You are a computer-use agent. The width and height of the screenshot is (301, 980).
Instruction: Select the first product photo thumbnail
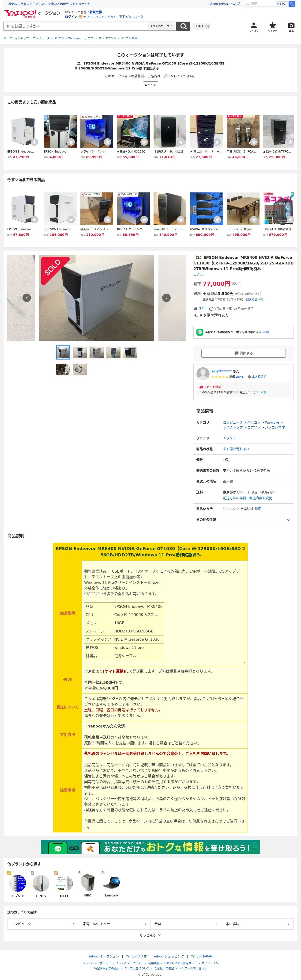[63, 352]
